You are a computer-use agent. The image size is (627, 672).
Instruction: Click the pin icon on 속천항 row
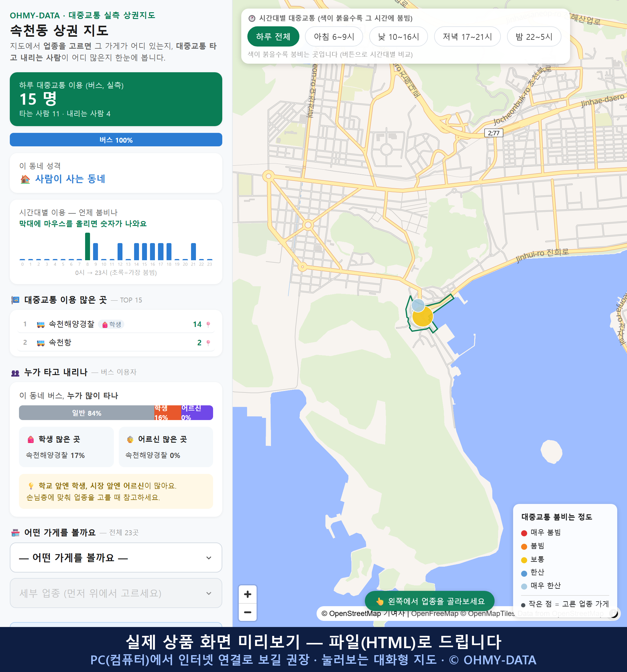[208, 342]
